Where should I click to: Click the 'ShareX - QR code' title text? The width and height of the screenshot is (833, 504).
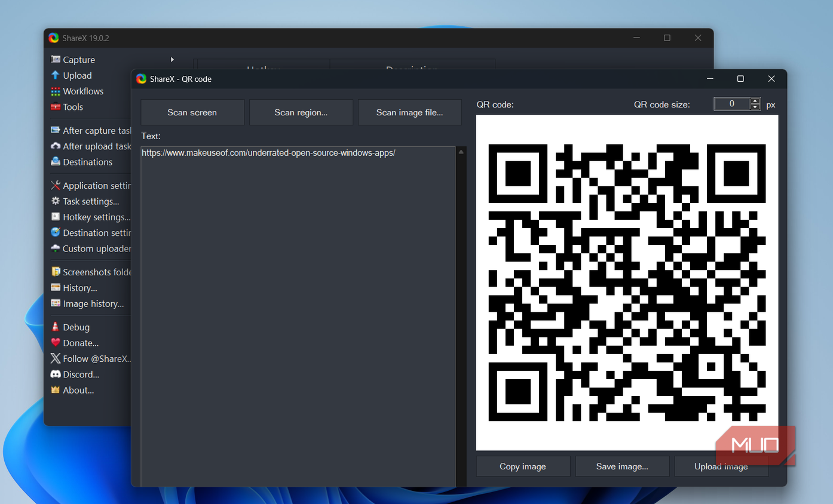pos(180,79)
